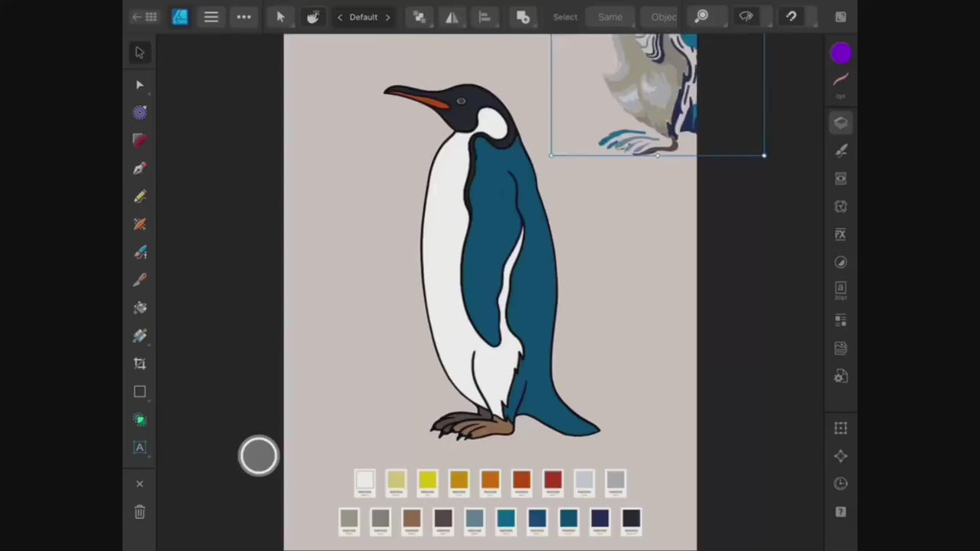Open the History clock panel
The height and width of the screenshot is (551, 980).
[x=841, y=484]
